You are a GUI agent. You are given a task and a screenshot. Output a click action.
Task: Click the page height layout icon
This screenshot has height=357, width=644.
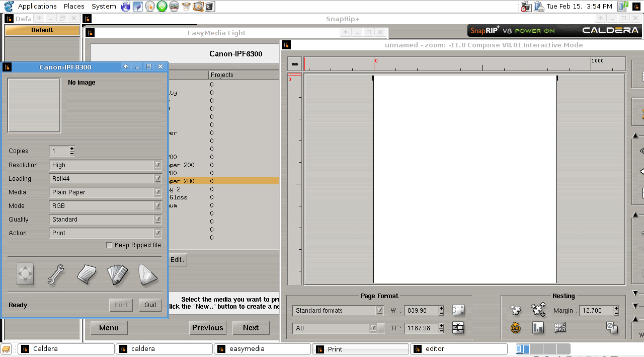click(458, 328)
